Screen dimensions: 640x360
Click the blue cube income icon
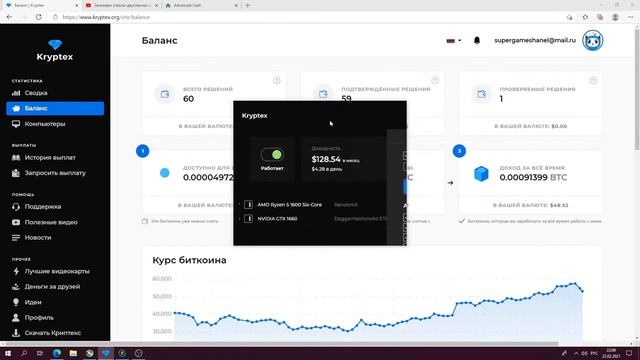pos(481,174)
